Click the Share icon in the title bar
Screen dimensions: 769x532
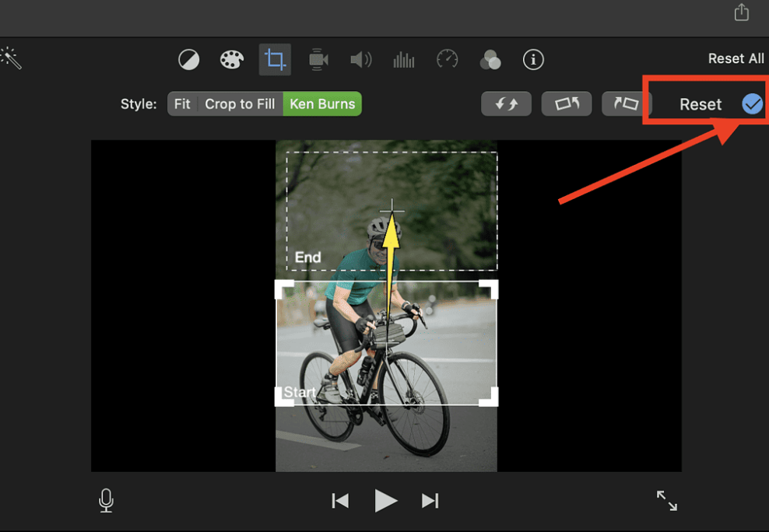[740, 12]
